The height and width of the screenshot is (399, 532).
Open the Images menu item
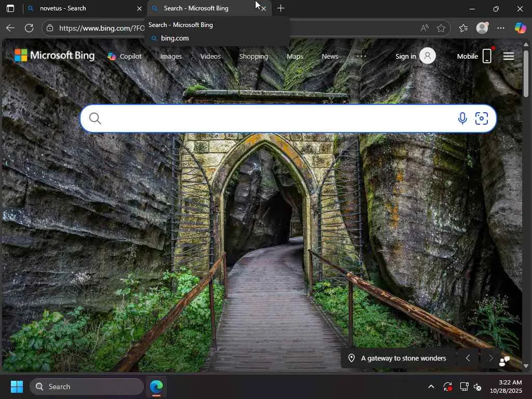pos(171,56)
